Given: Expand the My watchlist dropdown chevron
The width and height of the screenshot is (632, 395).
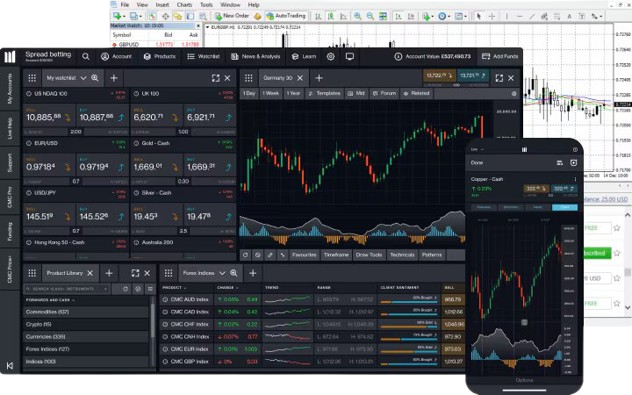Looking at the screenshot, I should (83, 78).
